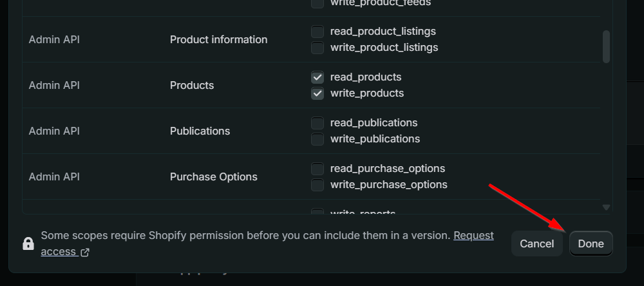Select the write_publications scope checkbox
The image size is (644, 286).
(317, 139)
